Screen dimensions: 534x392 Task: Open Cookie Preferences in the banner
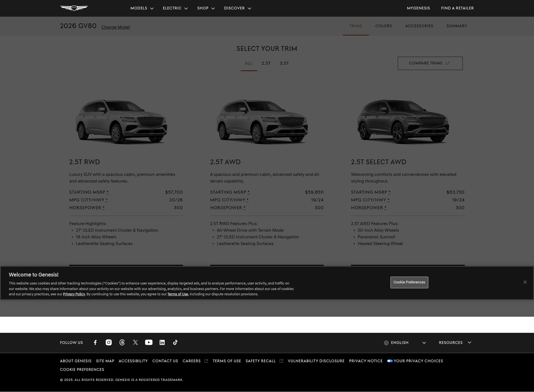click(x=409, y=283)
